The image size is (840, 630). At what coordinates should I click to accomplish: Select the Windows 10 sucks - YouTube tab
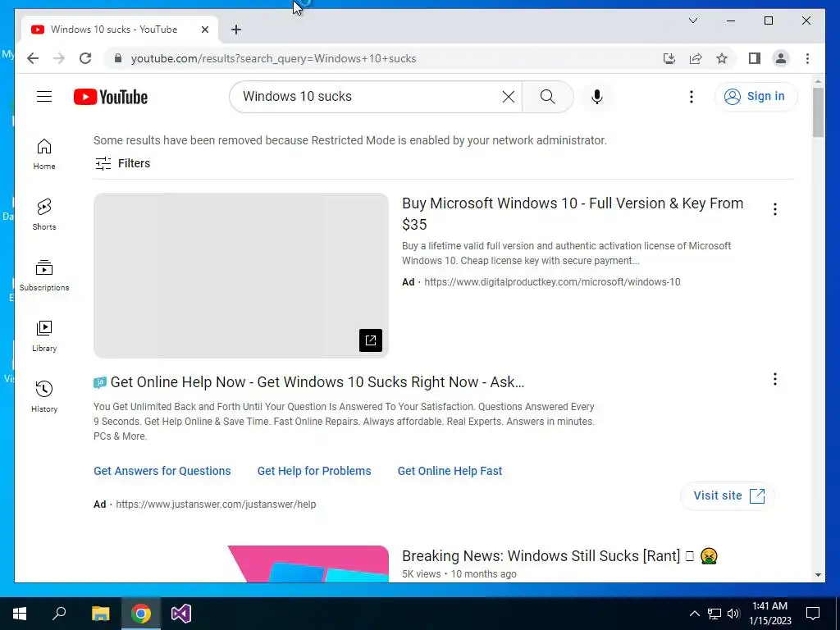(120, 30)
